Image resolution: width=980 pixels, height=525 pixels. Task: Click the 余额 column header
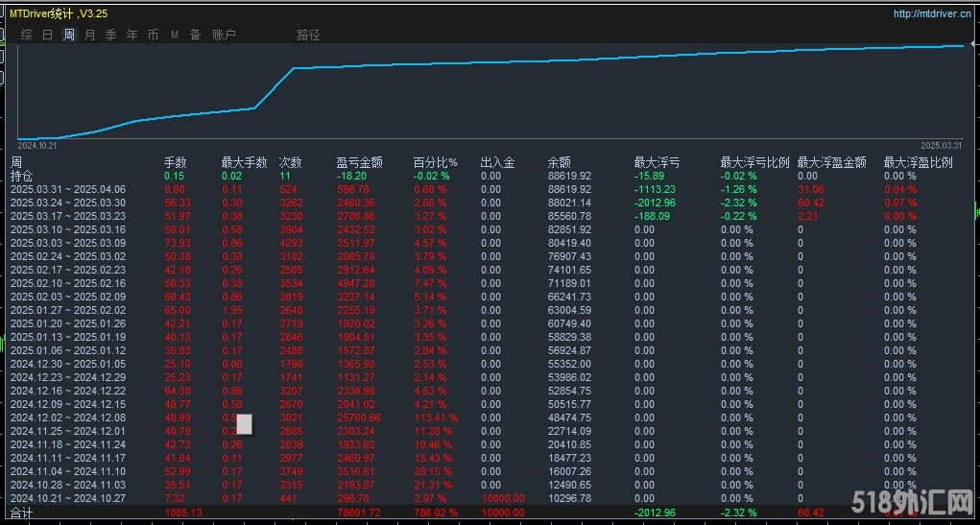point(560,162)
